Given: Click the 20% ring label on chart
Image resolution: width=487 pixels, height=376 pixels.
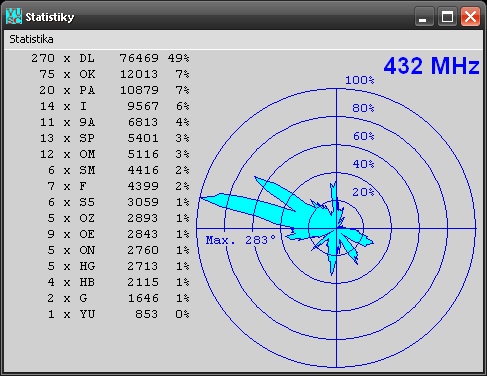Looking at the screenshot, I should pos(363,192).
